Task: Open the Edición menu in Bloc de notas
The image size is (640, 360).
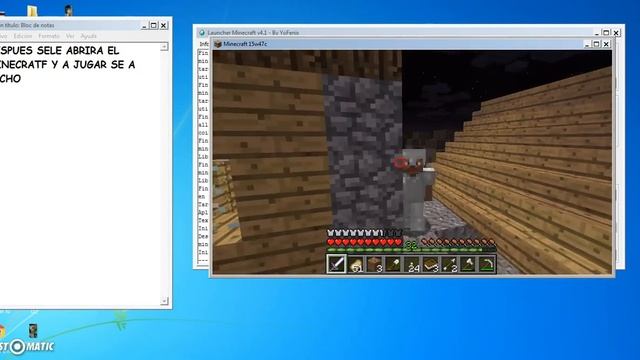Action: click(x=23, y=36)
